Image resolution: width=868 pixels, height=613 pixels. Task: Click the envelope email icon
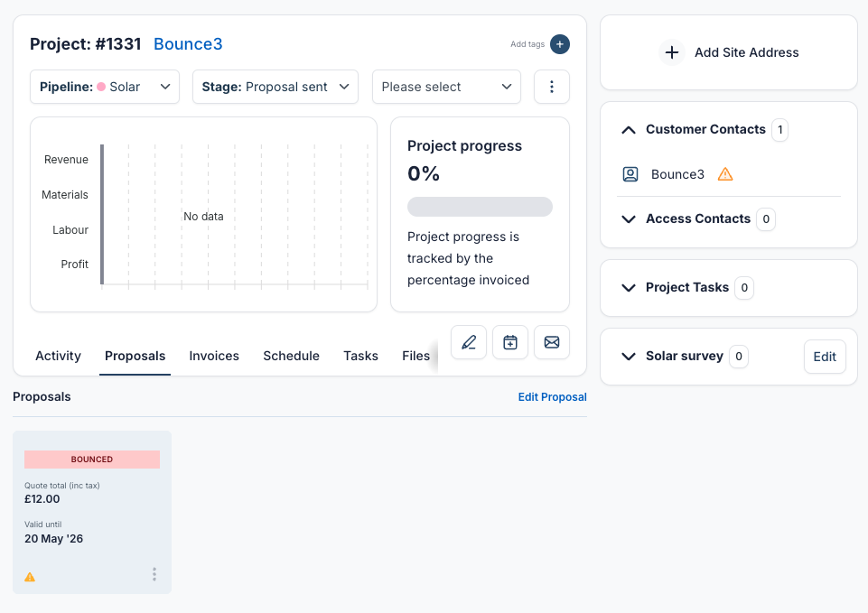(551, 342)
